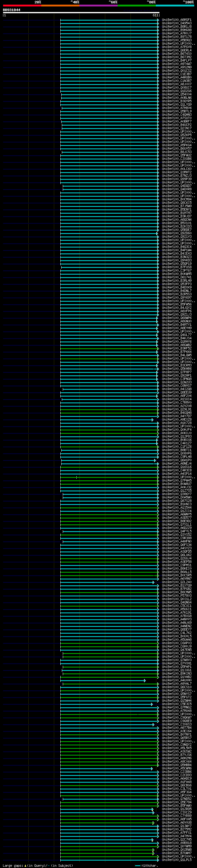
Task: Select the label UniRef100_A7H804
Action: pos(176,108)
